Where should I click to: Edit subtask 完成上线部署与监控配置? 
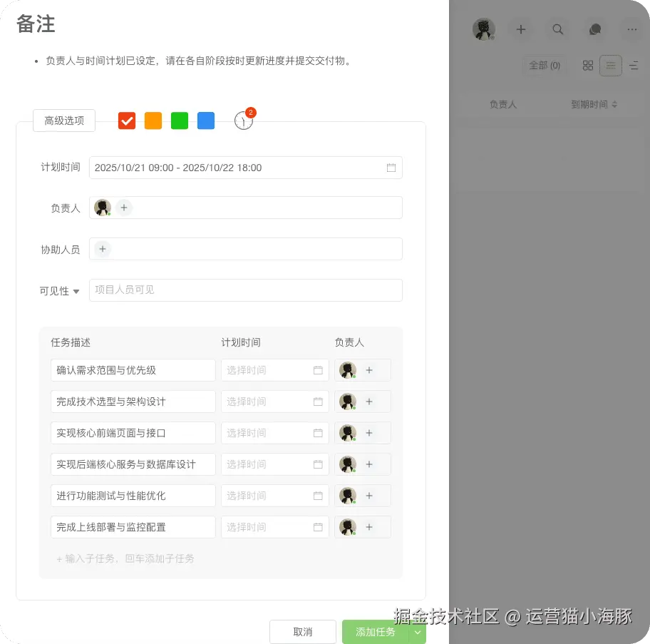[133, 527]
